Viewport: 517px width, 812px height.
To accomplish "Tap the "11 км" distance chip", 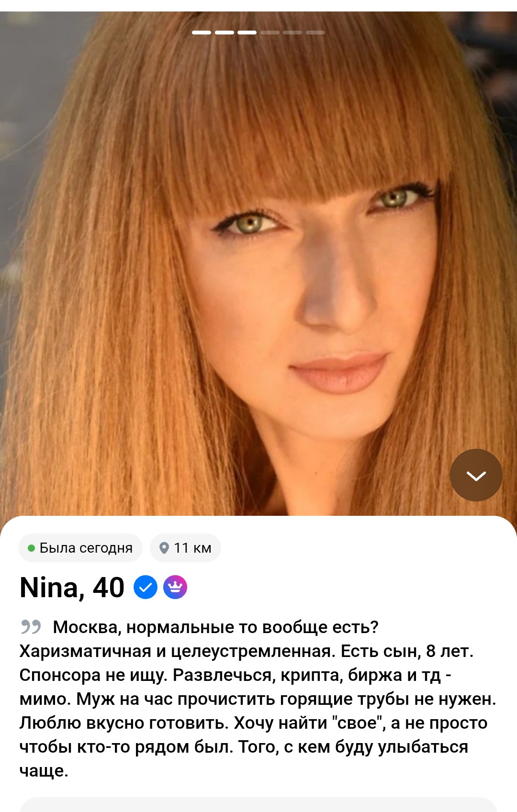I will click(185, 548).
